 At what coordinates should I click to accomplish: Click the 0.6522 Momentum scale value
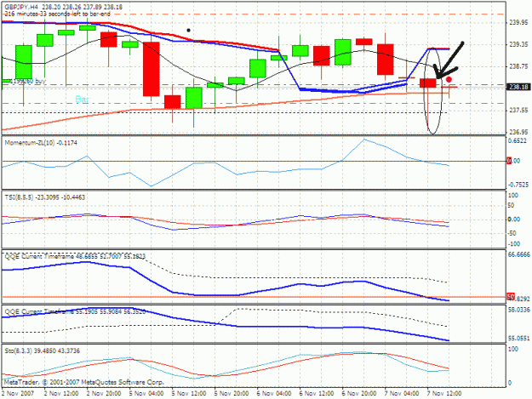coord(518,140)
